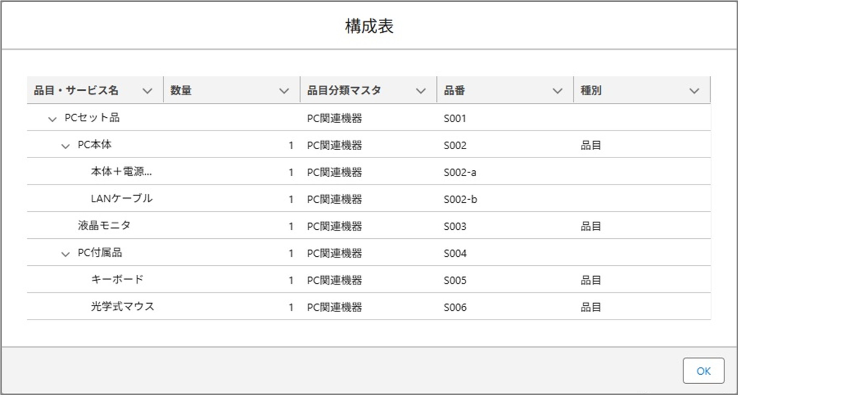868x397 pixels.
Task: Select the LANケーブル row
Action: coord(121,198)
